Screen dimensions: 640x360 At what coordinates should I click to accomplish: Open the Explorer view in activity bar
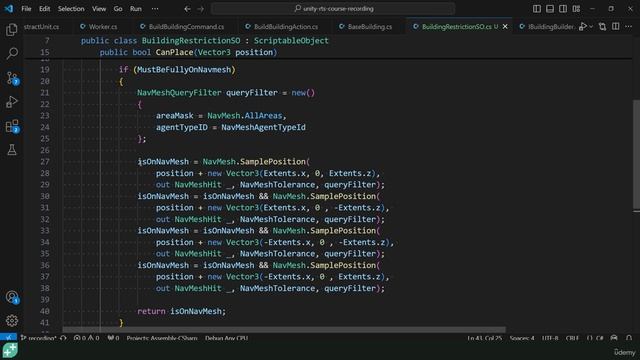coord(12,29)
